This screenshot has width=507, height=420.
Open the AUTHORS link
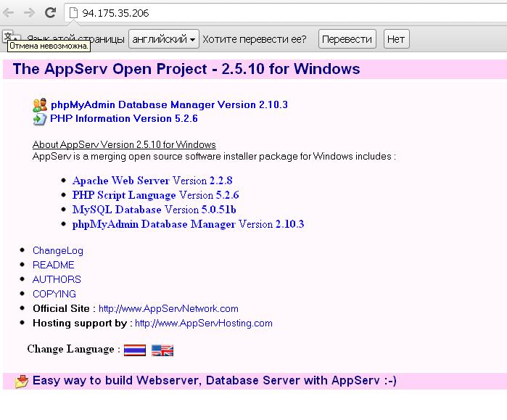pyautogui.click(x=57, y=279)
